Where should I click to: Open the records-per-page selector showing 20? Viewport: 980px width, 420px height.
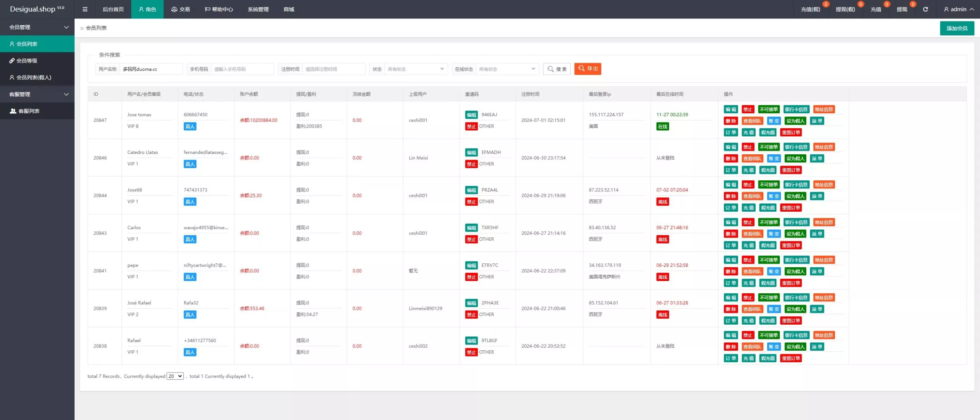tap(175, 376)
